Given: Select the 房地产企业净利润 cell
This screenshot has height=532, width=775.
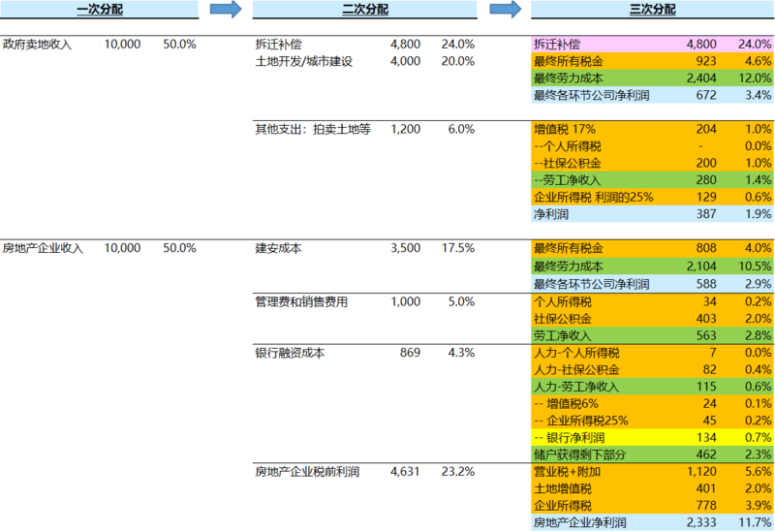Looking at the screenshot, I should pyautogui.click(x=579, y=523).
